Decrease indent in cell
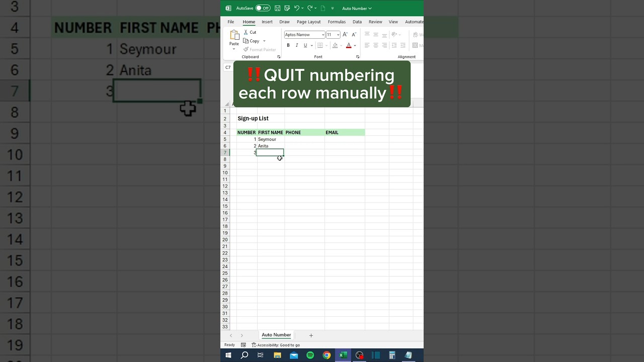Screen dimensions: 644x362 [x=394, y=45]
